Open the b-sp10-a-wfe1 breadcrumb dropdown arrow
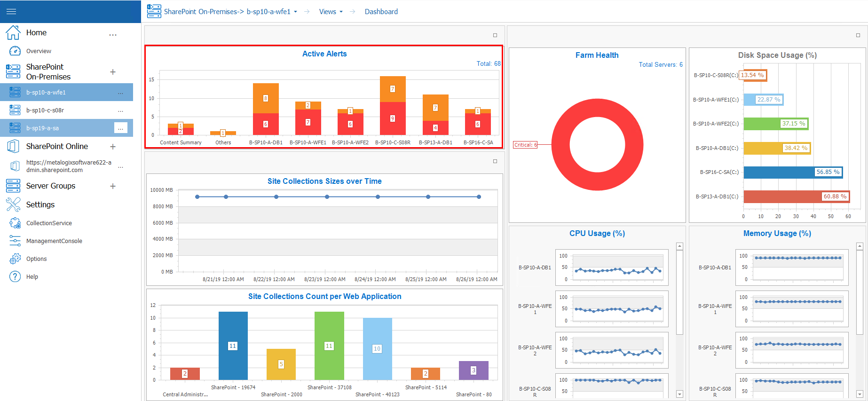Viewport: 868px width, 401px height. coord(296,12)
